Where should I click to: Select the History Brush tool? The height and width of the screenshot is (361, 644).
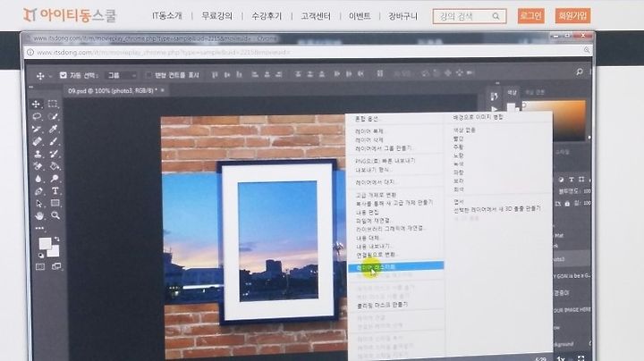[x=54, y=154]
